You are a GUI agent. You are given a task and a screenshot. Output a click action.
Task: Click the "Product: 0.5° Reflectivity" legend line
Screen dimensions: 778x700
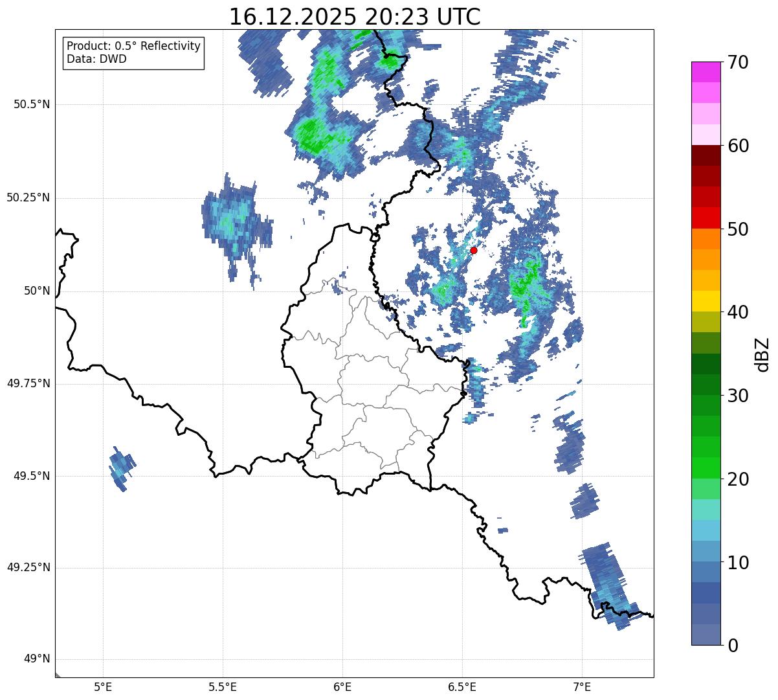pyautogui.click(x=133, y=47)
